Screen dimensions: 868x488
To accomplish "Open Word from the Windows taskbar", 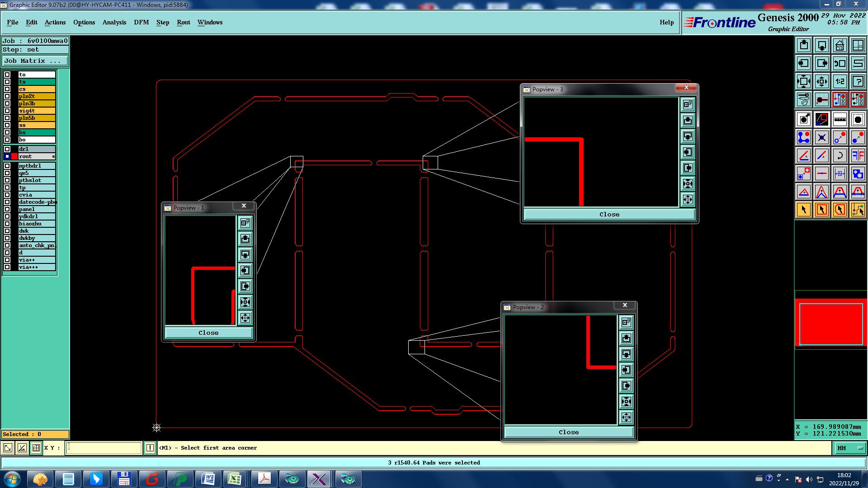I will [x=208, y=479].
